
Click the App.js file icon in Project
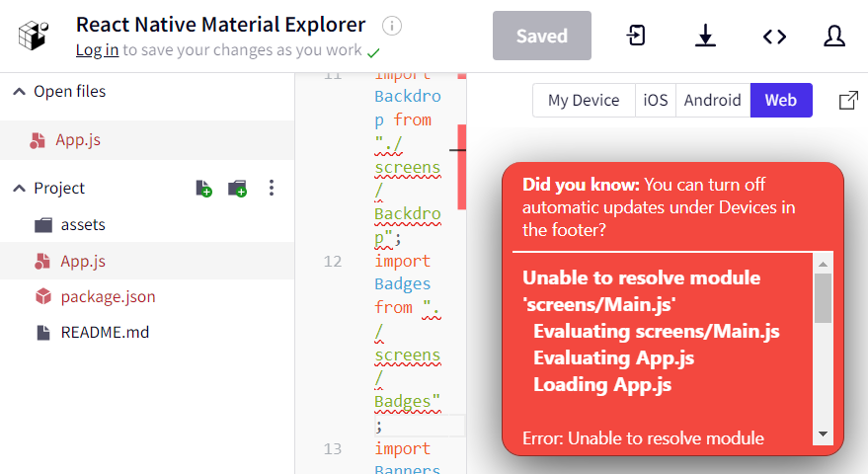[x=42, y=261]
